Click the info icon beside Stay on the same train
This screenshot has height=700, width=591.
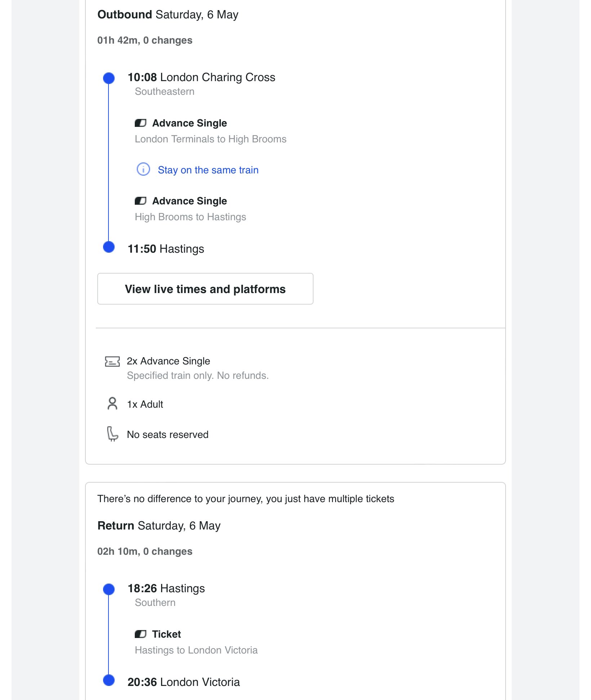(143, 169)
